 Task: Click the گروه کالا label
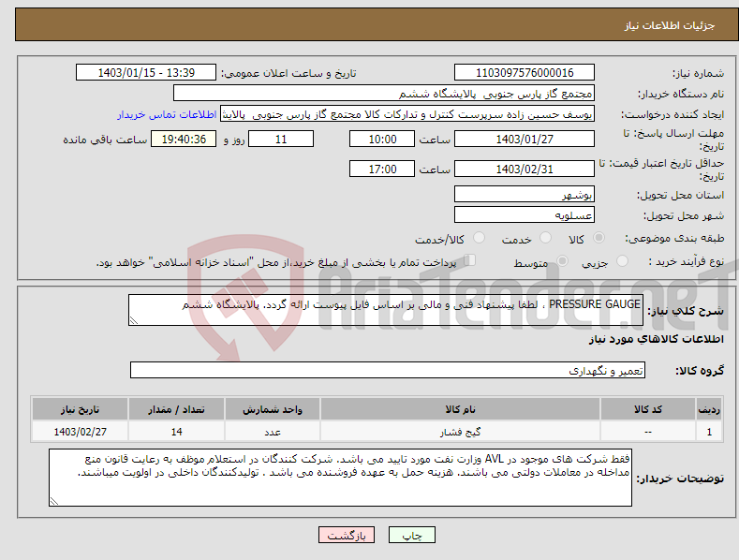pos(700,371)
